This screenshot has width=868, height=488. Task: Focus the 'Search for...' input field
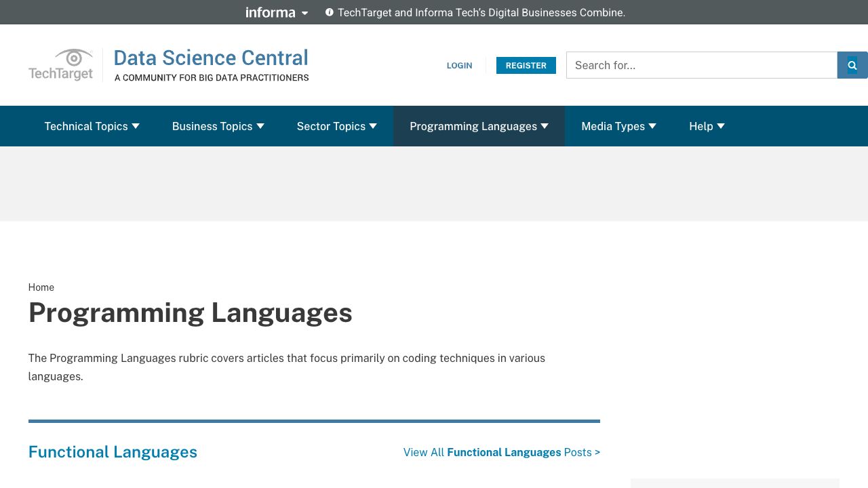[701, 65]
